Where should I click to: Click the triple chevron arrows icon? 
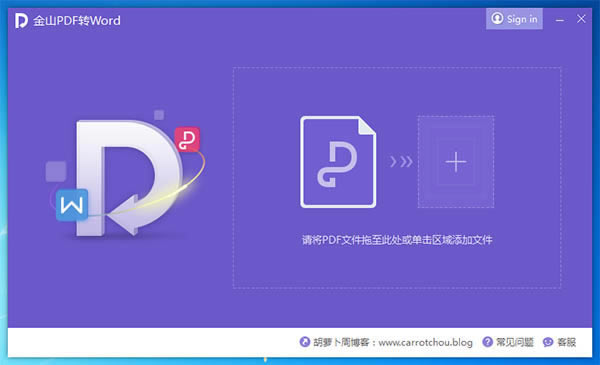[401, 161]
